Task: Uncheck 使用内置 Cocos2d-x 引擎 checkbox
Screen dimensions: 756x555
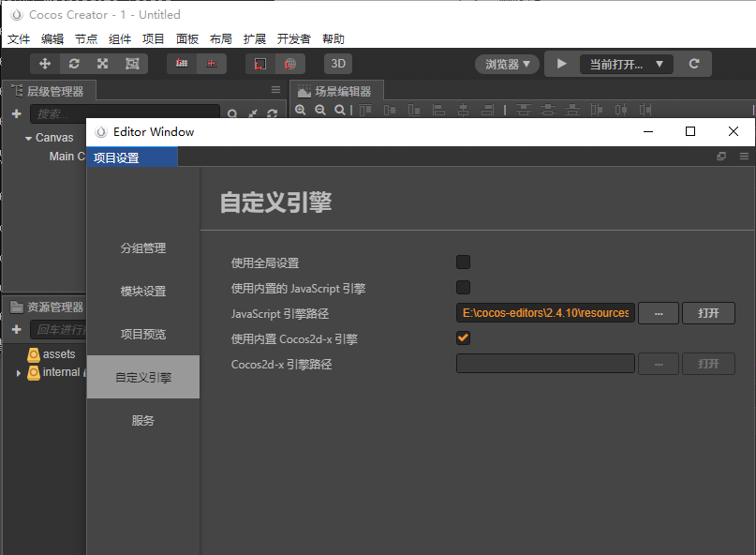Action: click(x=464, y=337)
